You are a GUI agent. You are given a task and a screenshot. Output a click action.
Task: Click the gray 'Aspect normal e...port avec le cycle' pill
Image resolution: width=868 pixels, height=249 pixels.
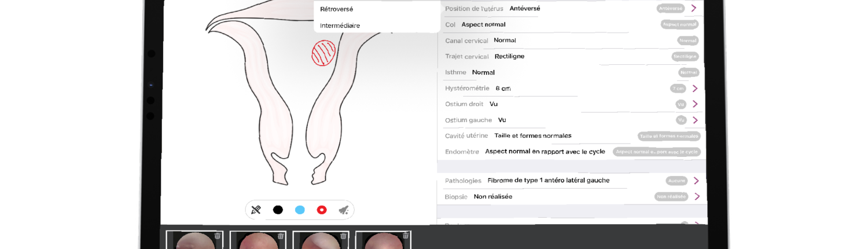pyautogui.click(x=657, y=152)
